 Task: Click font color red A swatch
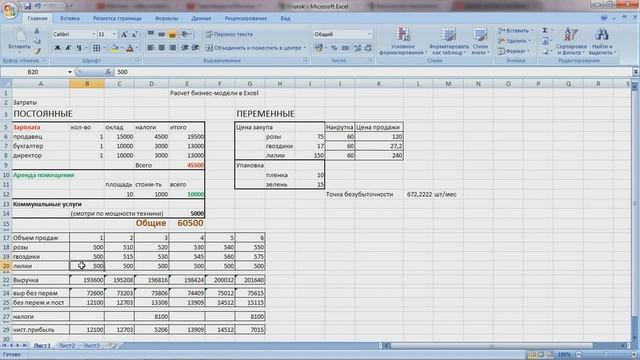tap(130, 48)
